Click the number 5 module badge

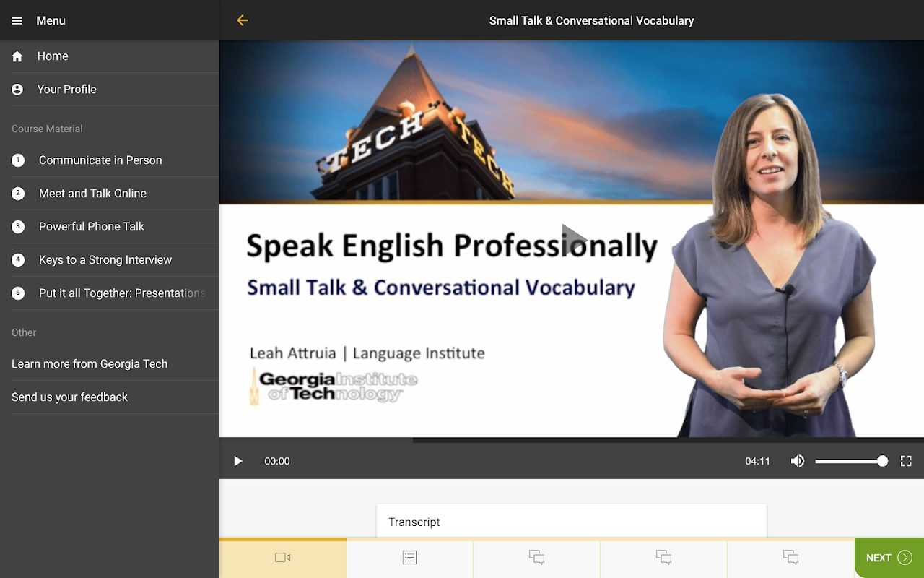(18, 293)
